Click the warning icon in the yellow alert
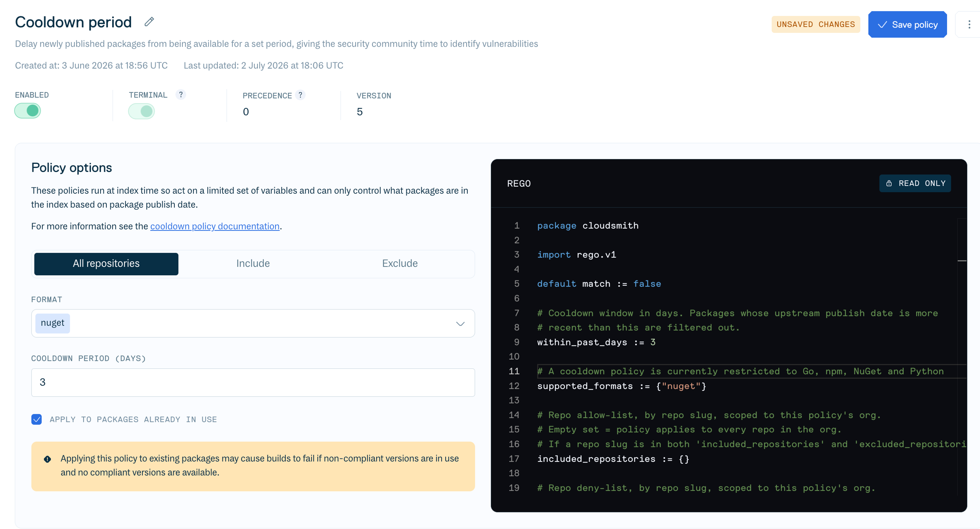The width and height of the screenshot is (980, 529). click(x=47, y=459)
